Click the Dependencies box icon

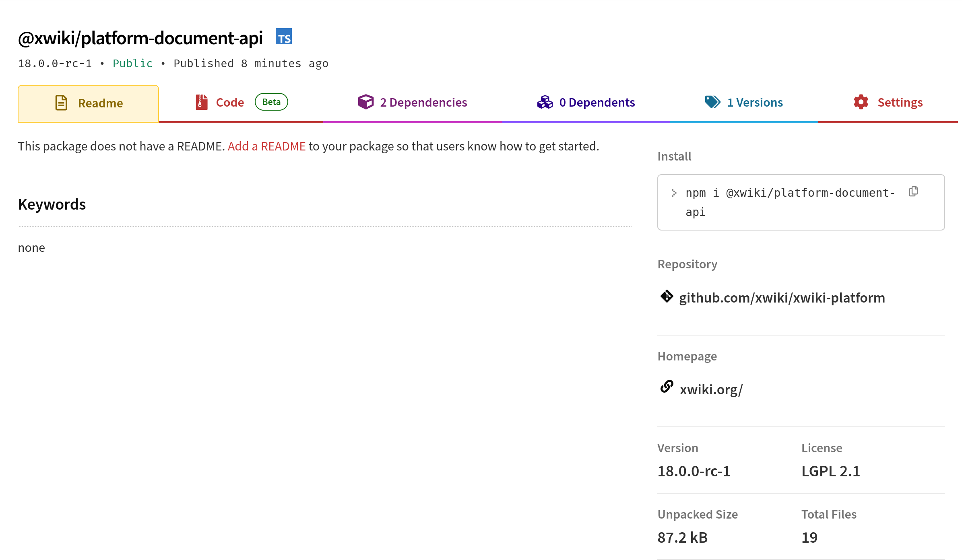point(365,102)
